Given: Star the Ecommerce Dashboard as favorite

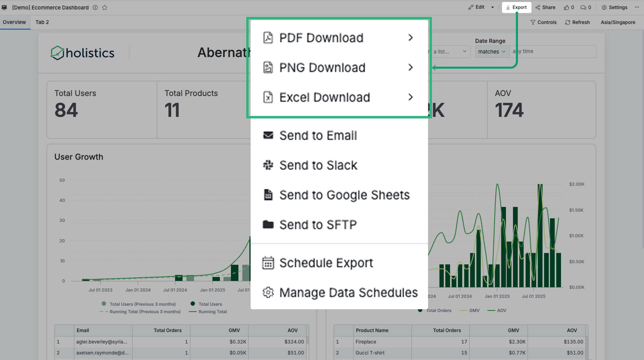Looking at the screenshot, I should [104, 7].
